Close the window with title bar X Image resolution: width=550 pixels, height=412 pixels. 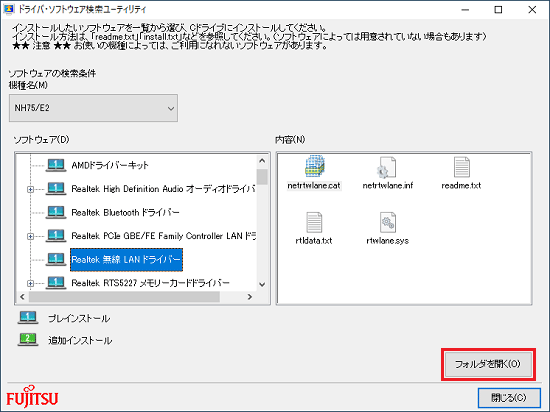point(532,9)
